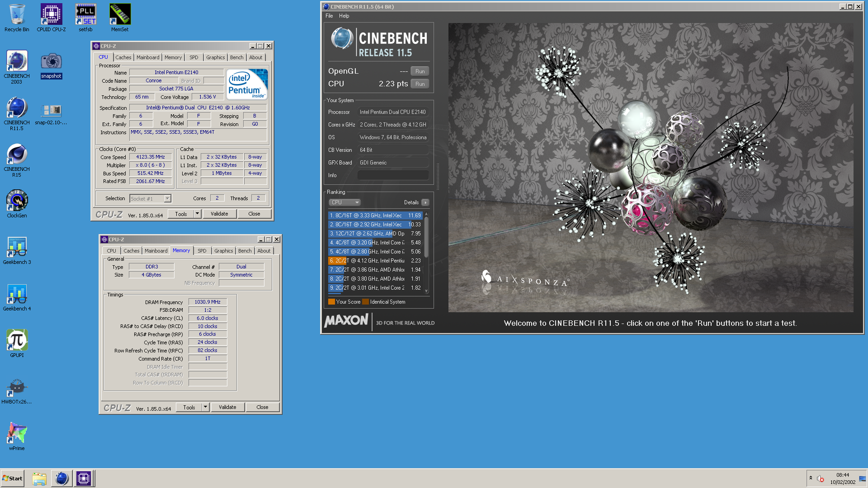Switch to CPU tab in lower CPU-Z
Viewport: 868px width, 488px height.
click(x=111, y=251)
